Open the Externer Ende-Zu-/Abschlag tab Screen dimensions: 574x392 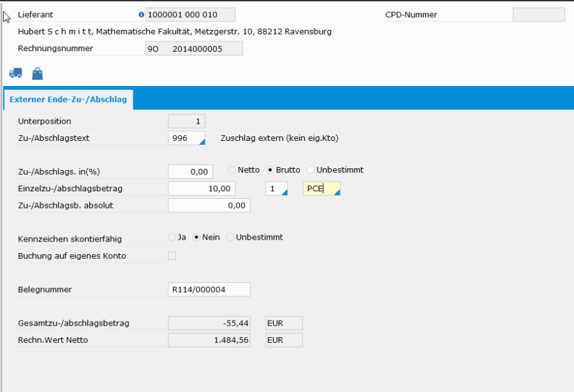pyautogui.click(x=68, y=99)
